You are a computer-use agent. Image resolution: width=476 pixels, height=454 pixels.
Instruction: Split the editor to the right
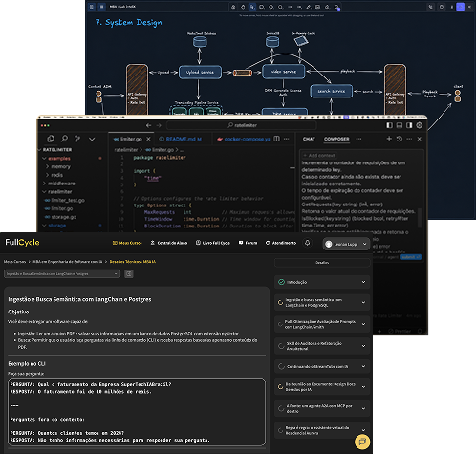point(276,139)
